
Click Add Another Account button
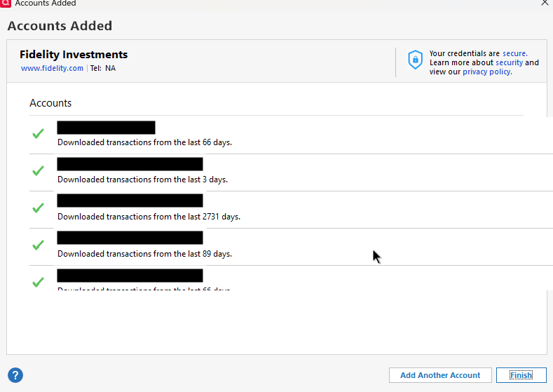click(x=440, y=375)
